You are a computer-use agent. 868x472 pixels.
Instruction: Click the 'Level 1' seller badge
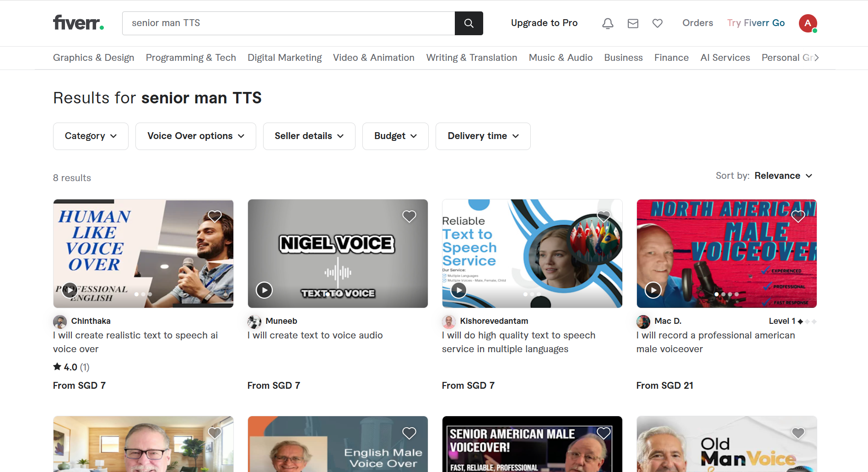793,321
